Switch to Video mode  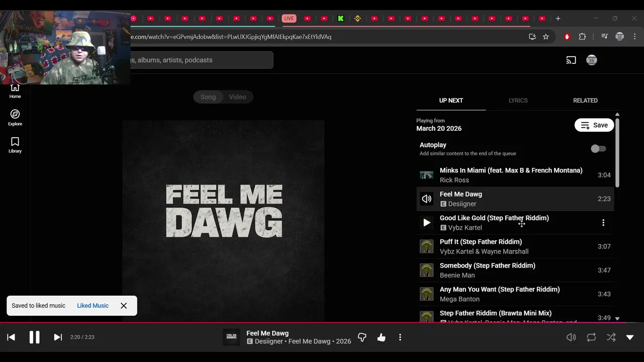coord(237,97)
